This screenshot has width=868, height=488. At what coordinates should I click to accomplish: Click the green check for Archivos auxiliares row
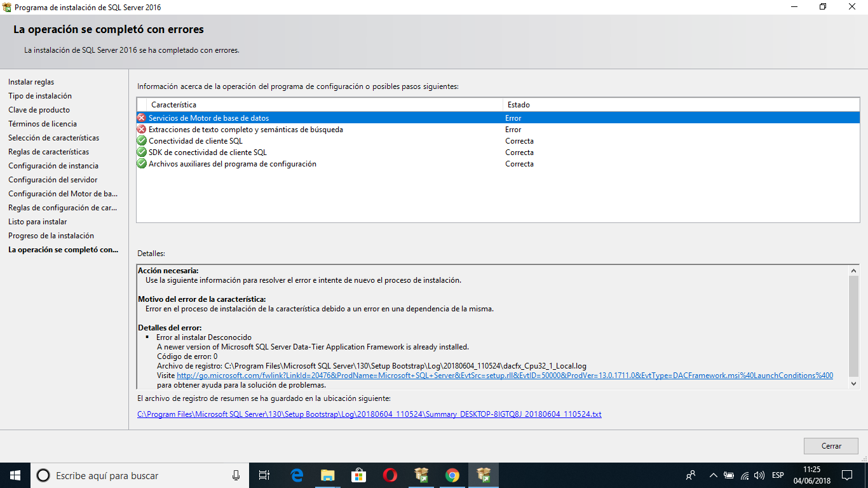point(142,164)
